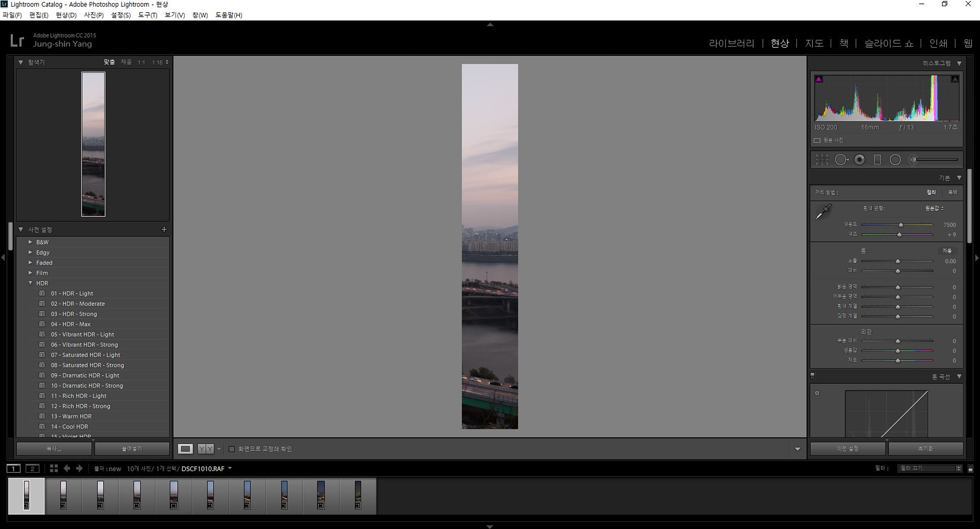Select the Graduated Filter tool
This screenshot has width=980, height=529.
coord(877,160)
